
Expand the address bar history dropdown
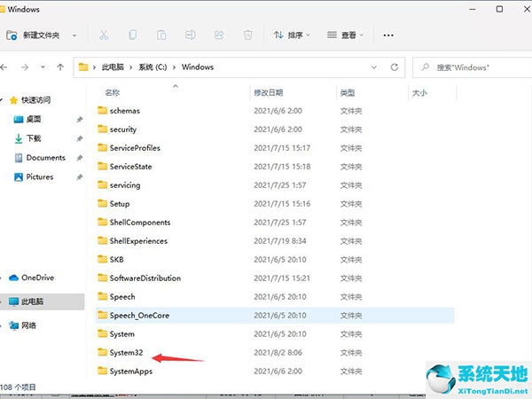click(374, 67)
